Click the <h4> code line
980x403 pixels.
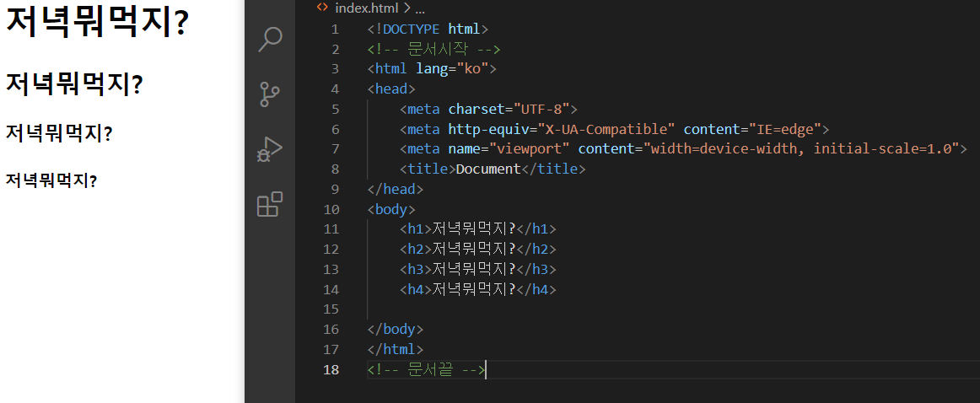click(x=478, y=290)
